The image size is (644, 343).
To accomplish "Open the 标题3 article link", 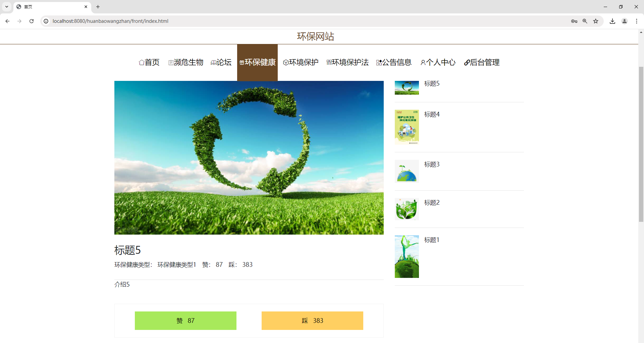I will [x=431, y=164].
